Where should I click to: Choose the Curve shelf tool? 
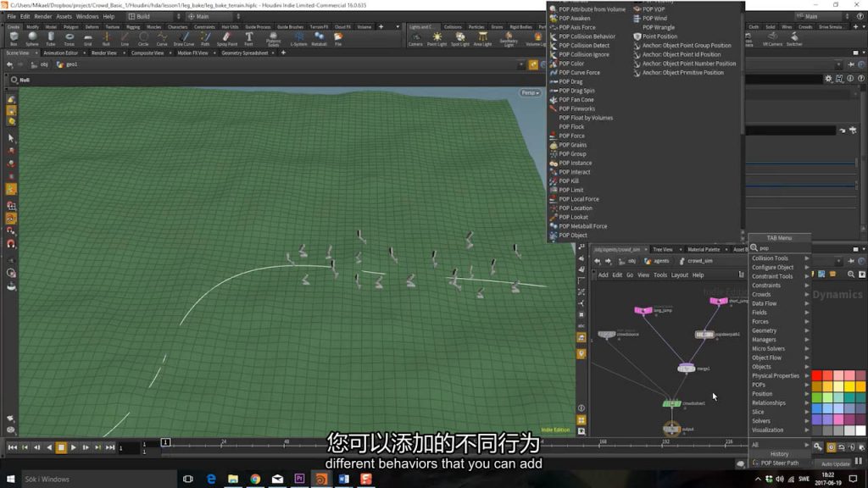162,38
